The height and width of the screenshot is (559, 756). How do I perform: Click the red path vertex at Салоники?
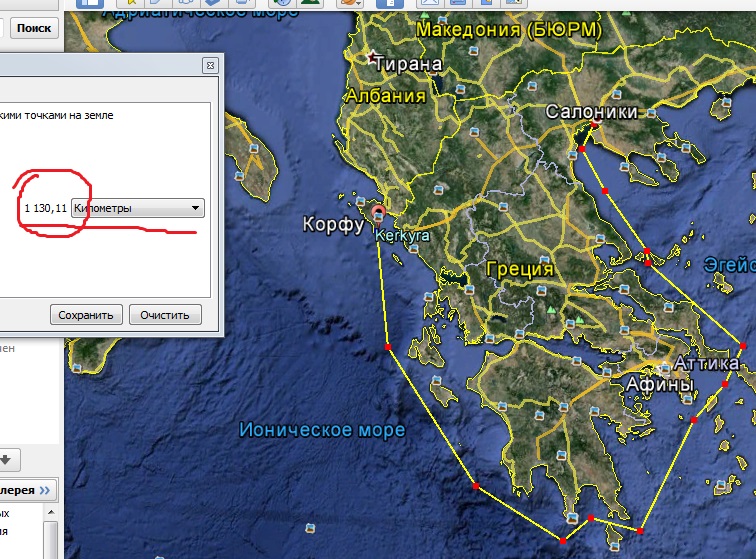594,126
